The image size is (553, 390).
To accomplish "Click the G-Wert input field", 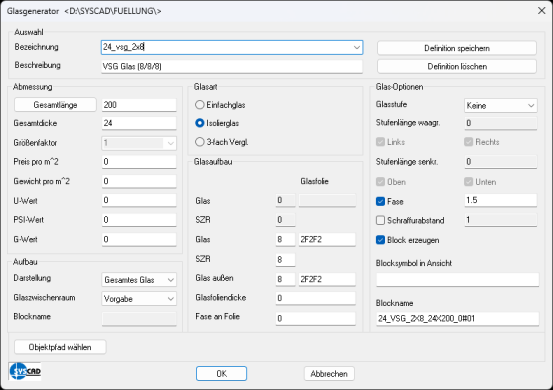I will pyautogui.click(x=139, y=239).
